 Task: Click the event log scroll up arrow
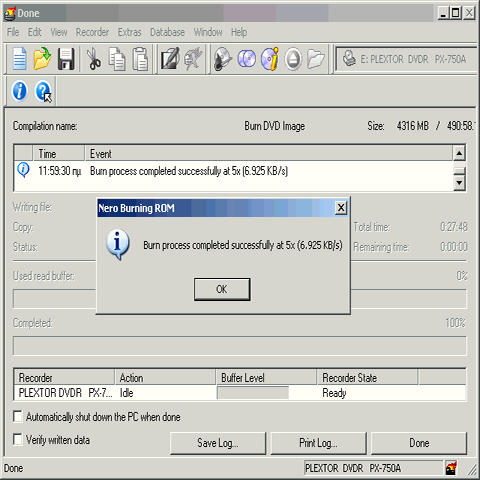[459, 153]
